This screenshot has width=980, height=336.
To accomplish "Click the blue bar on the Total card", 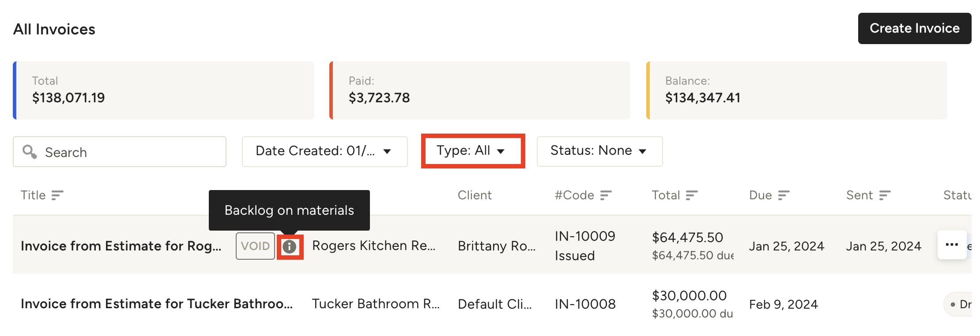I will (x=15, y=90).
